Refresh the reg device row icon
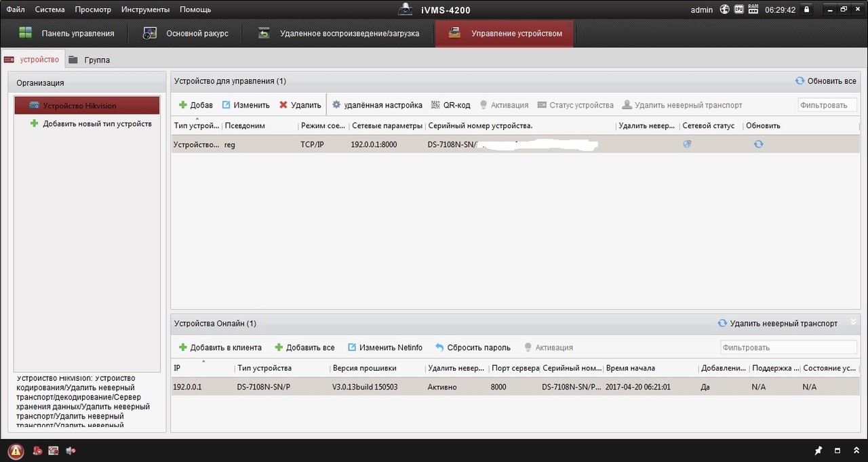This screenshot has height=462, width=868. point(758,144)
